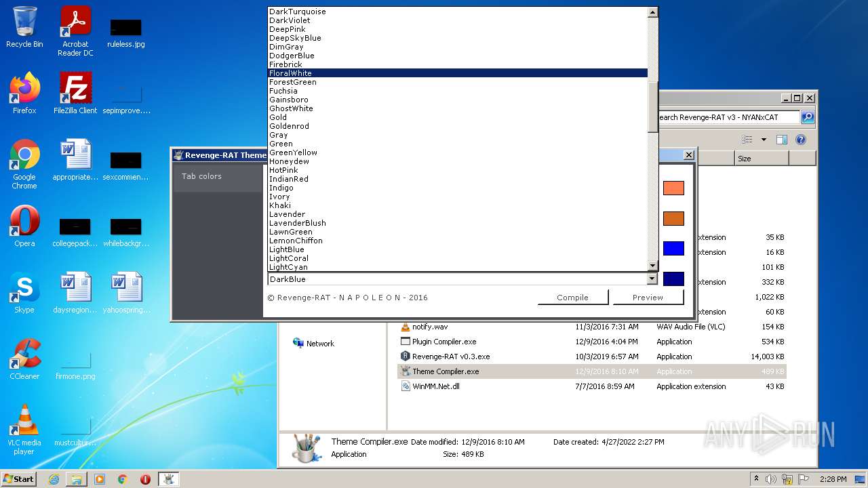Image resolution: width=868 pixels, height=488 pixels.
Task: Launch FileZilla Client from the desktop
Action: coord(75,94)
